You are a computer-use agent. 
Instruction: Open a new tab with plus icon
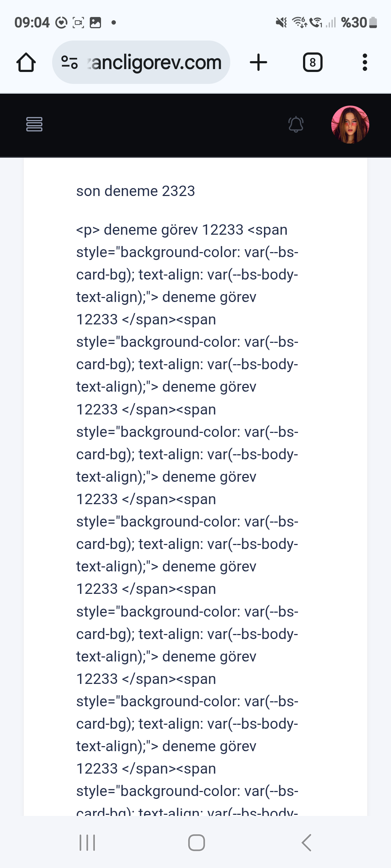(258, 63)
